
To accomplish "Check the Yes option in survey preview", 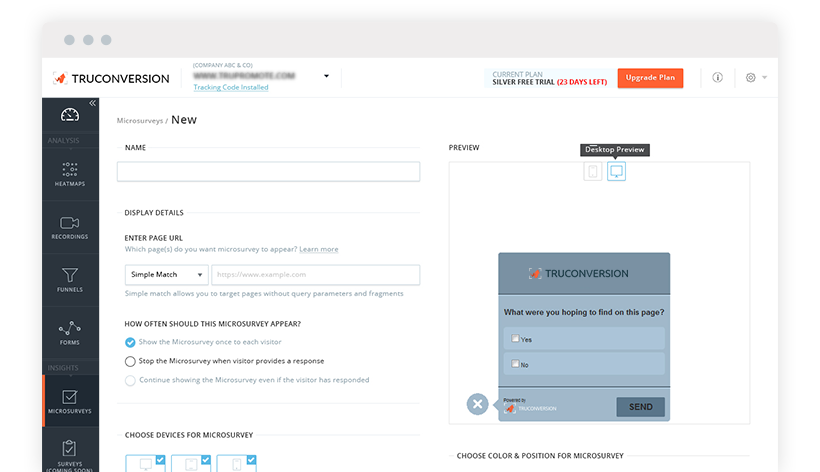I will point(515,339).
